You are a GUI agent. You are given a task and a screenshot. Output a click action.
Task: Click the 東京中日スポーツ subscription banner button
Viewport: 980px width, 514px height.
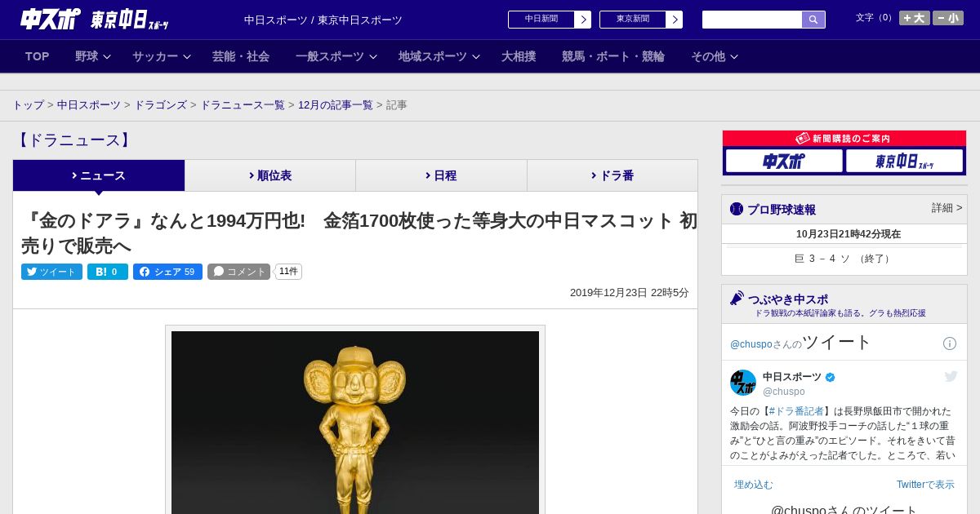[x=905, y=161]
